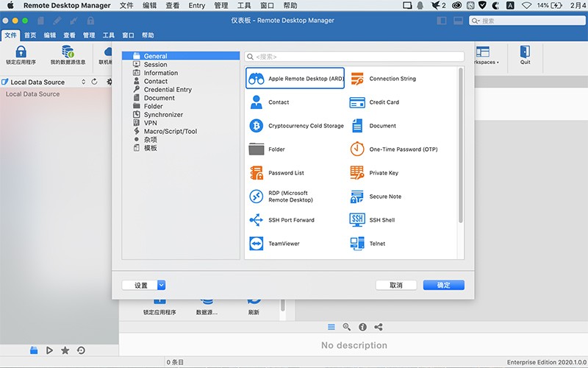Click the entry type list scrollbar
The height and width of the screenshot is (368, 588).
461,145
